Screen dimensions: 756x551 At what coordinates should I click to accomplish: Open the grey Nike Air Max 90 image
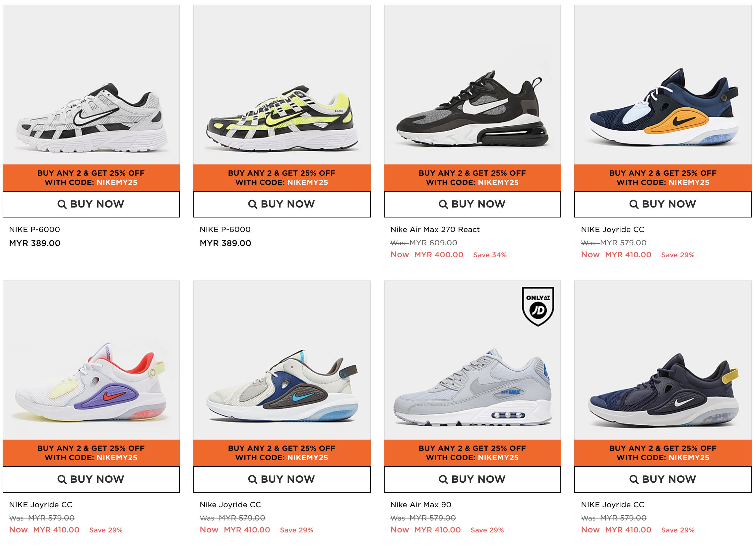(x=472, y=360)
